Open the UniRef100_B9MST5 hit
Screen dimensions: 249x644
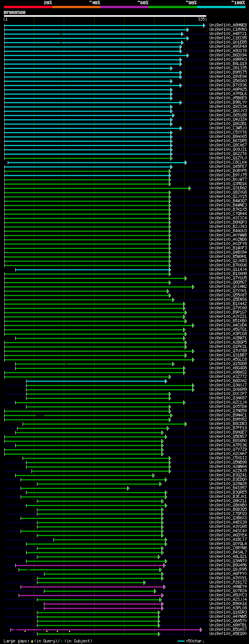[228, 72]
